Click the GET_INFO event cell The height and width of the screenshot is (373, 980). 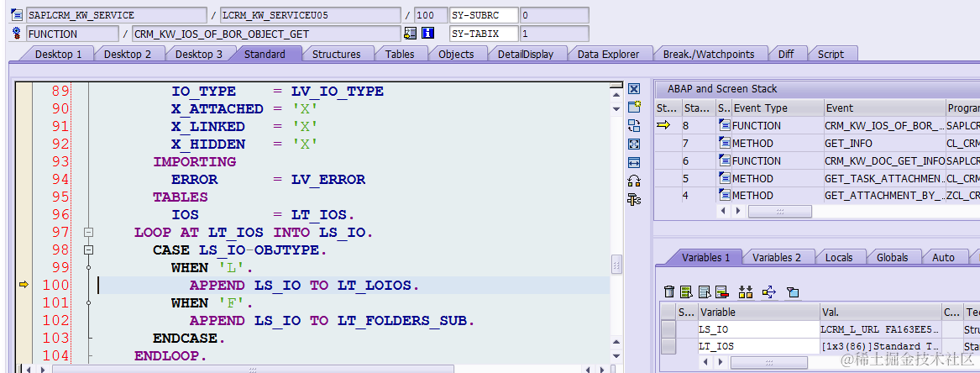[884, 143]
